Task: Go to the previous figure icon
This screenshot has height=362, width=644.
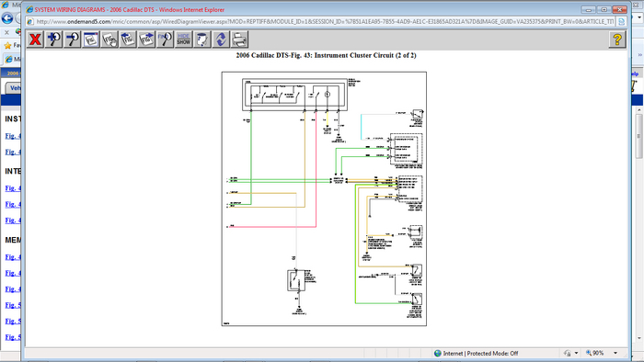Action: (128, 40)
